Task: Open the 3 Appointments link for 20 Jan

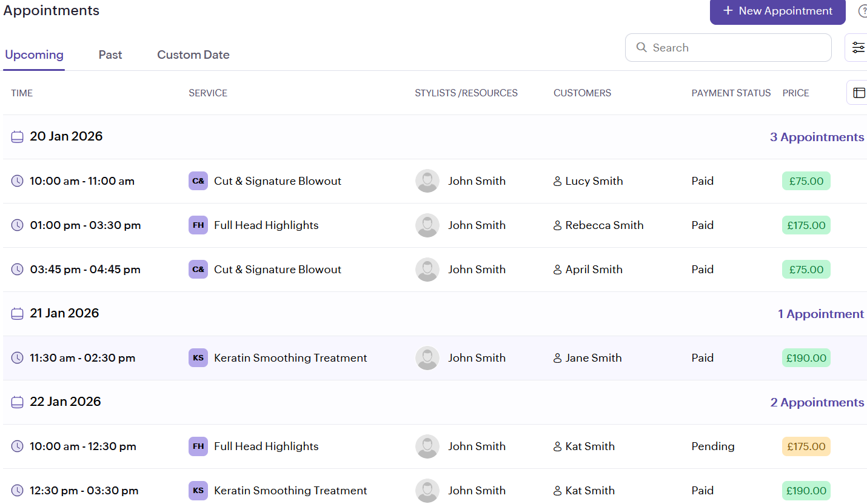Action: click(x=817, y=137)
